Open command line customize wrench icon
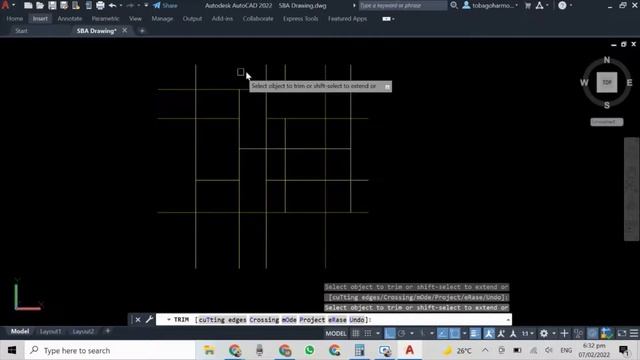Image resolution: width=640 pixels, height=360 pixels. tap(149, 320)
